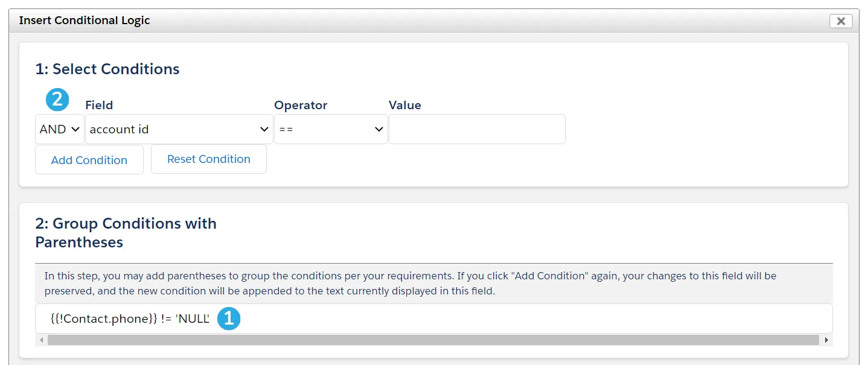Click the horizontal scrollbar thumb
The width and height of the screenshot is (868, 365).
pyautogui.click(x=433, y=340)
